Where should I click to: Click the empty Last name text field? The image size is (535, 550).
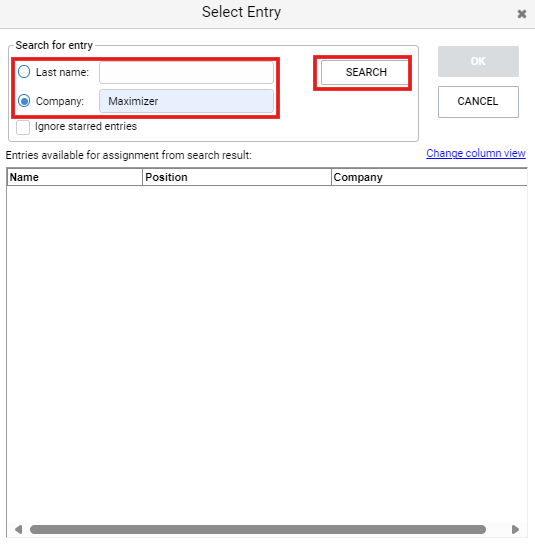[186, 73]
